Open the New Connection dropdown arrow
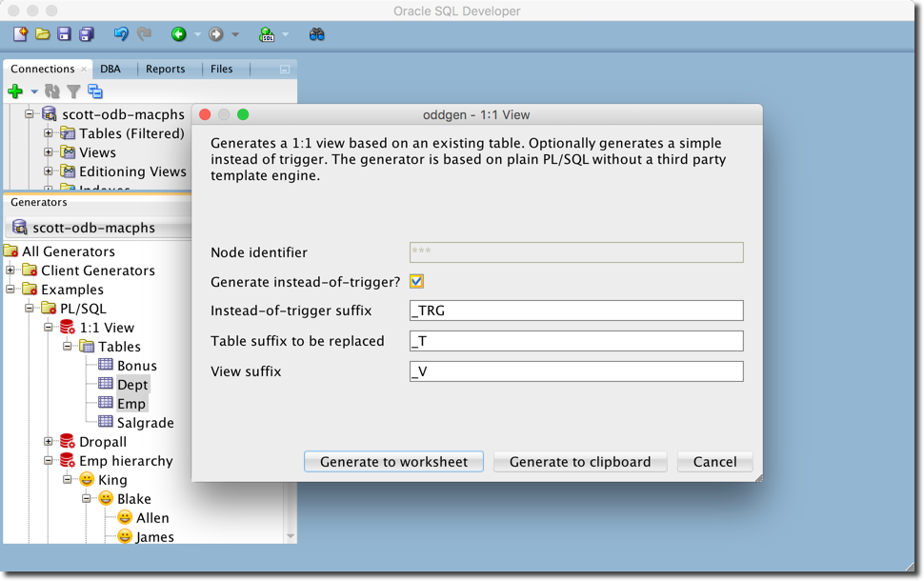This screenshot has height=581, width=924. pyautogui.click(x=34, y=91)
